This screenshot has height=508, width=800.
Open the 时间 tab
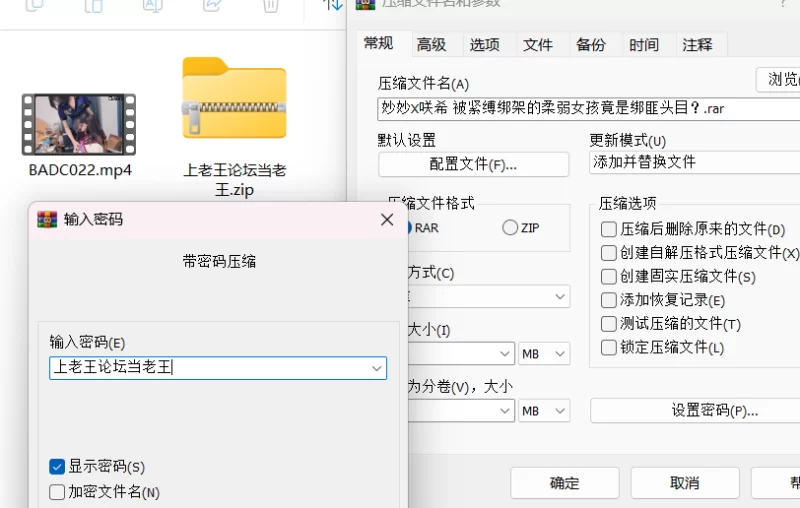click(644, 45)
